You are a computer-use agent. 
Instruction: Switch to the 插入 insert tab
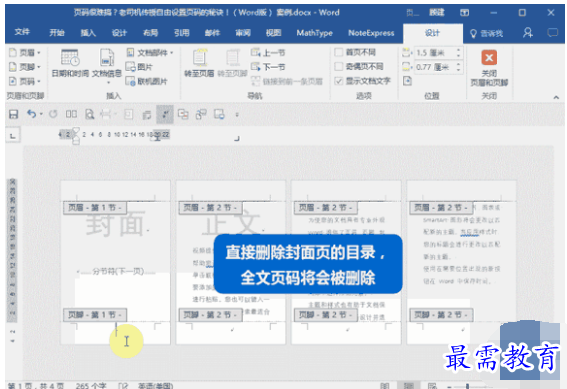pyautogui.click(x=88, y=33)
